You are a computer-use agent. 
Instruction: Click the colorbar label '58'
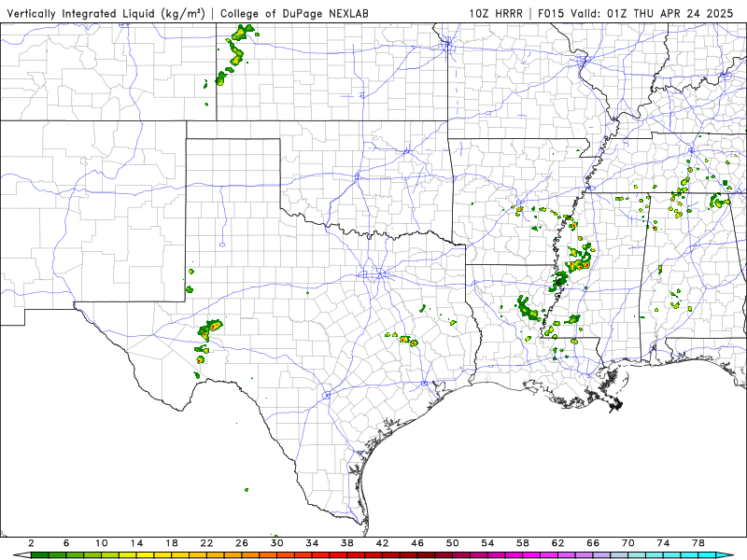[x=523, y=543]
